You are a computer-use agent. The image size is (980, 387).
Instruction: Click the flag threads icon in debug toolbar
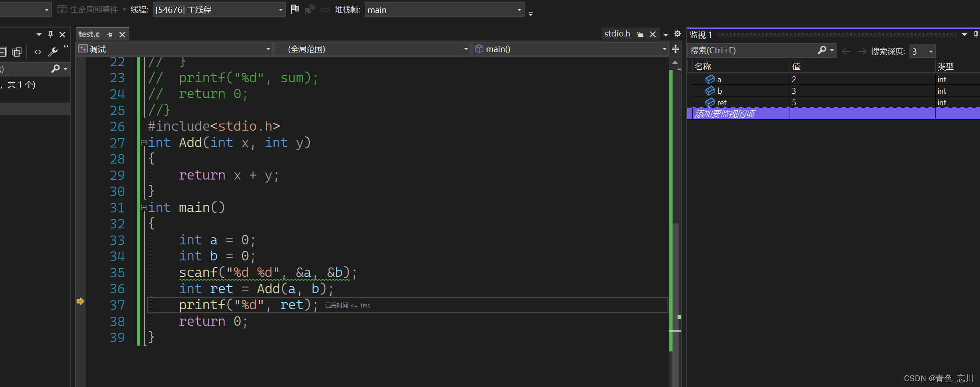(295, 9)
